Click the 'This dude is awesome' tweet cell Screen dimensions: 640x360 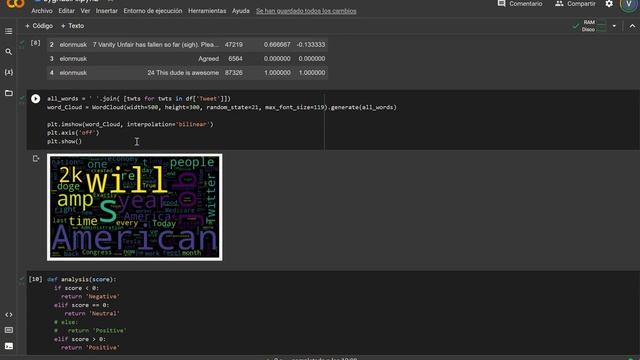183,73
